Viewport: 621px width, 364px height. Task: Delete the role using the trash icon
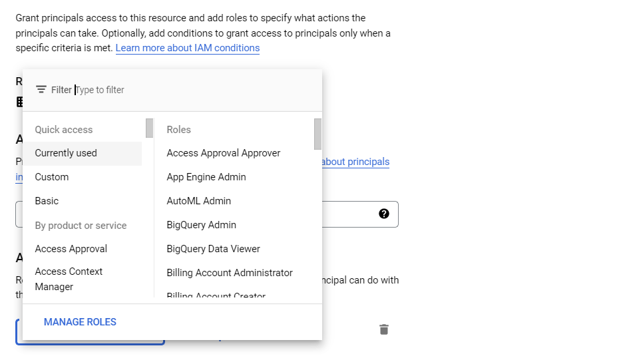click(384, 329)
